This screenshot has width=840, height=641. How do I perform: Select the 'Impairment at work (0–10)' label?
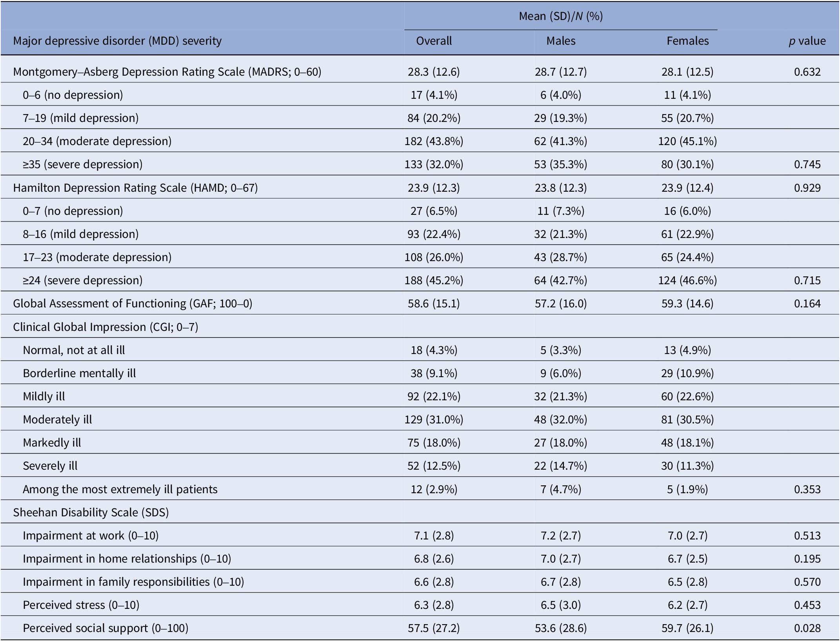tap(91, 536)
